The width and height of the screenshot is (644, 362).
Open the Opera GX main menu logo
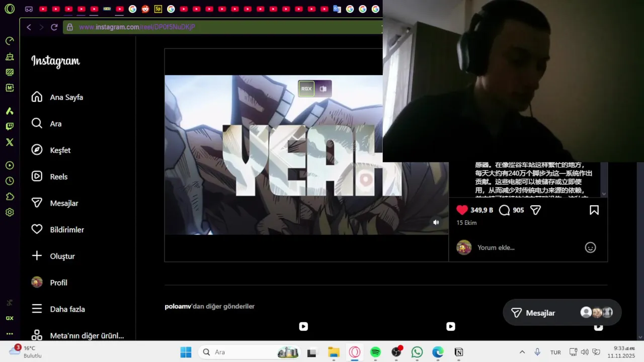(x=10, y=9)
